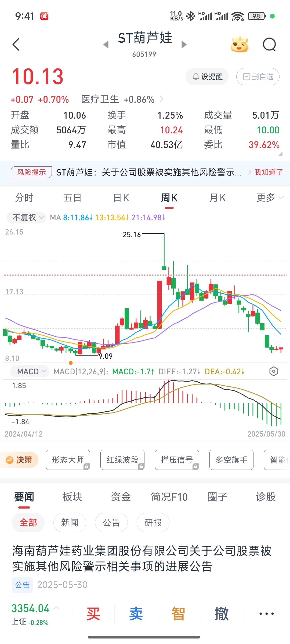Viewport: 290px width, 644px height.
Task: Tap the stock code 605199
Action: [144, 54]
